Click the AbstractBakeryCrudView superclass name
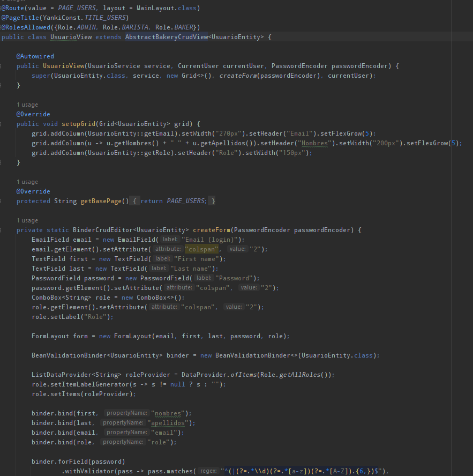The image size is (473, 476). click(x=165, y=37)
